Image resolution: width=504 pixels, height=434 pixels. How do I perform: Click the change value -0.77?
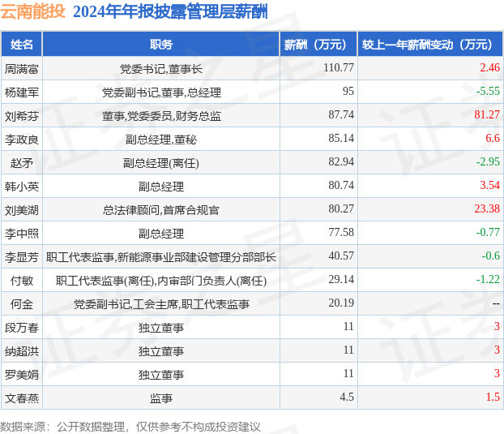coord(488,232)
